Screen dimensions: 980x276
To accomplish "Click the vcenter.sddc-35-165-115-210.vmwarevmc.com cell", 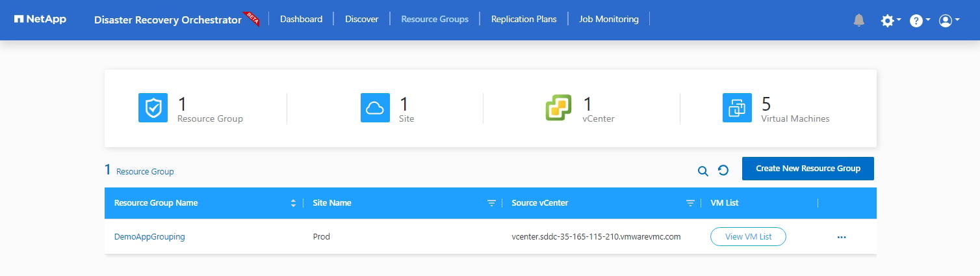I will [596, 237].
